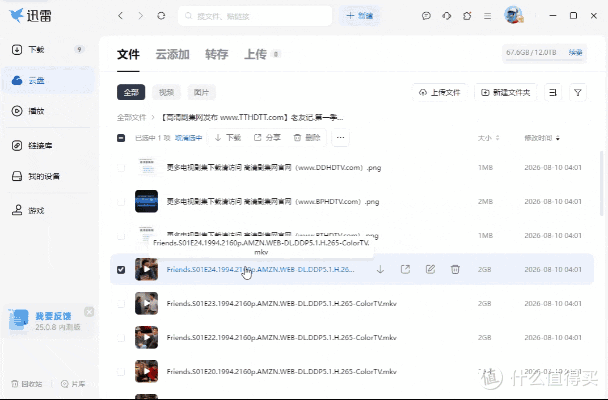Open the 游戏 sidebar section
The image size is (608, 400).
coord(49,210)
